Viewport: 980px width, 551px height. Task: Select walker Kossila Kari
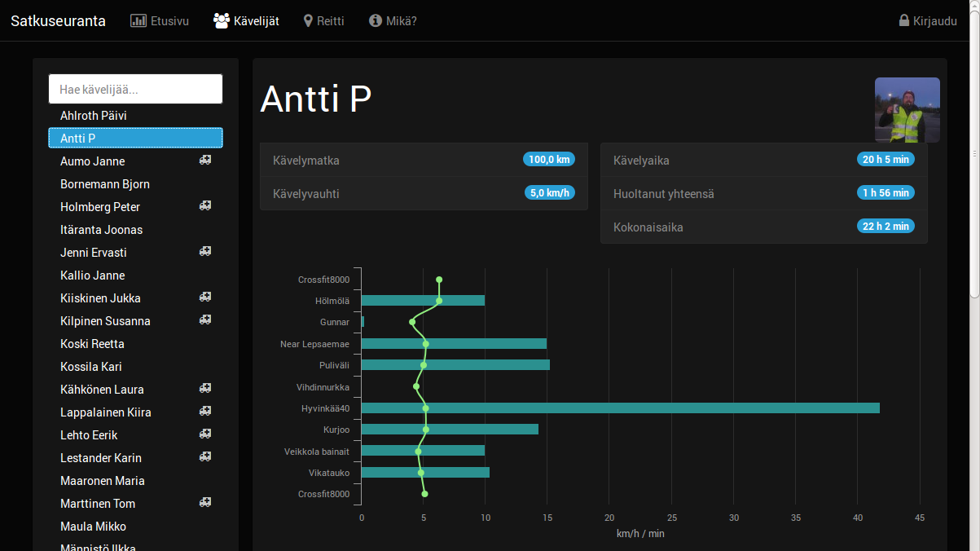click(x=91, y=367)
